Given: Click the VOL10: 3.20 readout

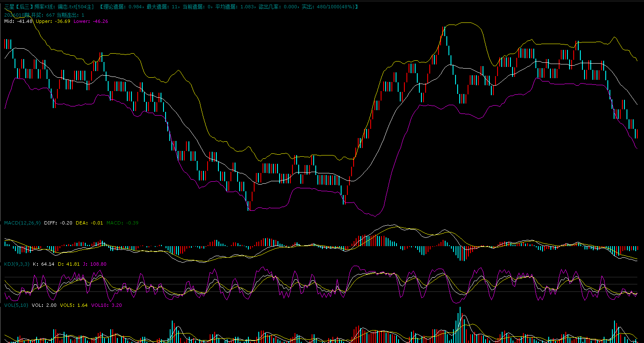Looking at the screenshot, I should [106, 305].
